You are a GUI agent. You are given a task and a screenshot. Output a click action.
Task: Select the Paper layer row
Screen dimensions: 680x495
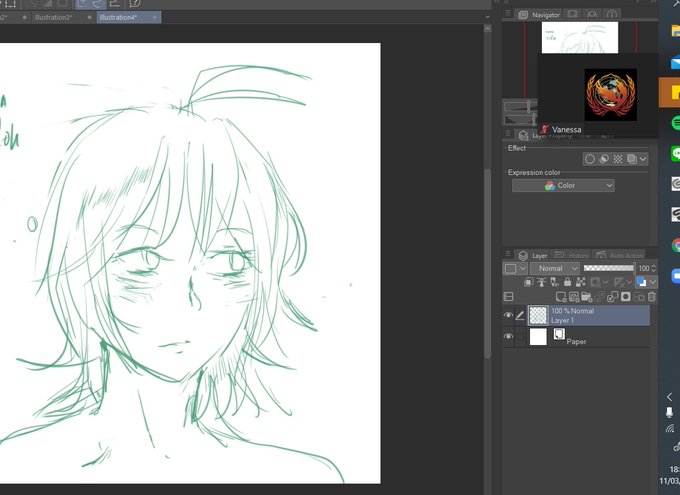coord(588,337)
